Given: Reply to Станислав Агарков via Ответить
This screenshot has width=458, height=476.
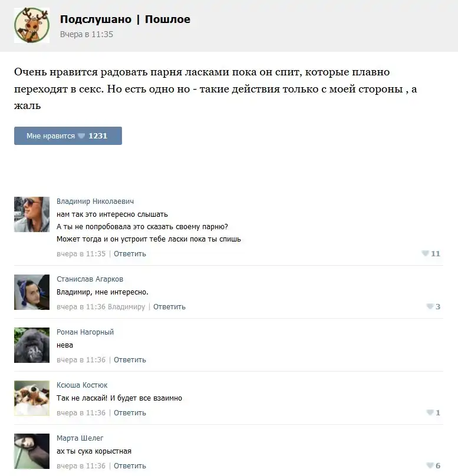Looking at the screenshot, I should (x=169, y=307).
